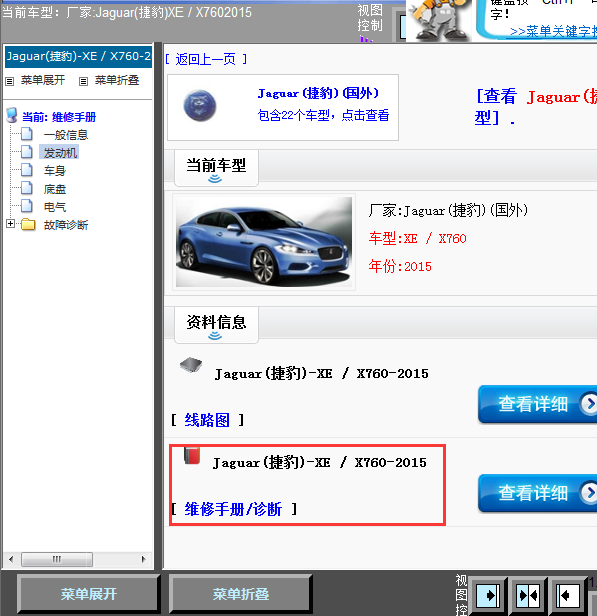597x616 pixels.
Task: Click 包含22个车型，点击查看 link
Action: 323,116
